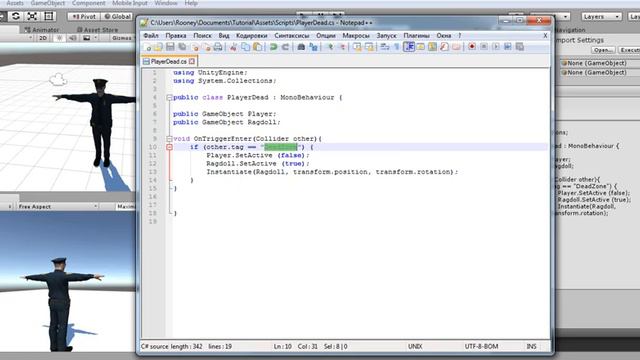Click the Zoom Out toolbar icon
The width and height of the screenshot is (640, 360).
click(342, 47)
